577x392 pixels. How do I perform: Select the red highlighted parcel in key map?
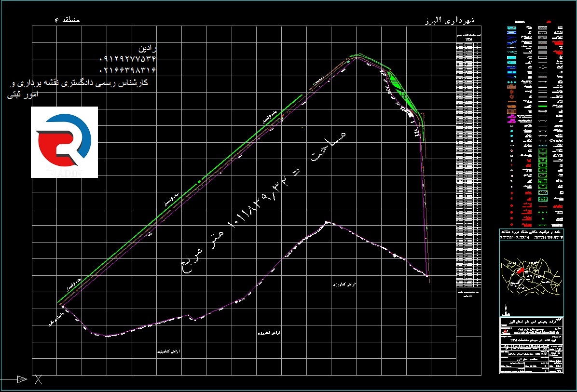[x=520, y=271]
